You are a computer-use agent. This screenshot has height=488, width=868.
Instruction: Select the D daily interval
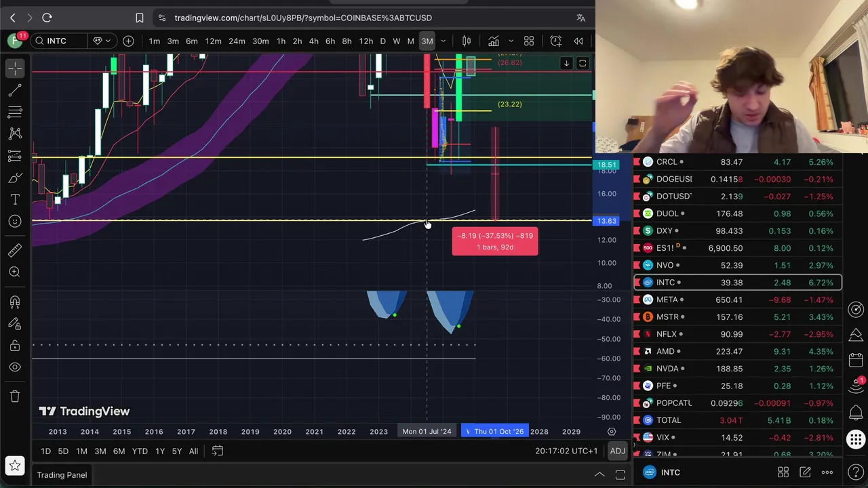(x=382, y=41)
